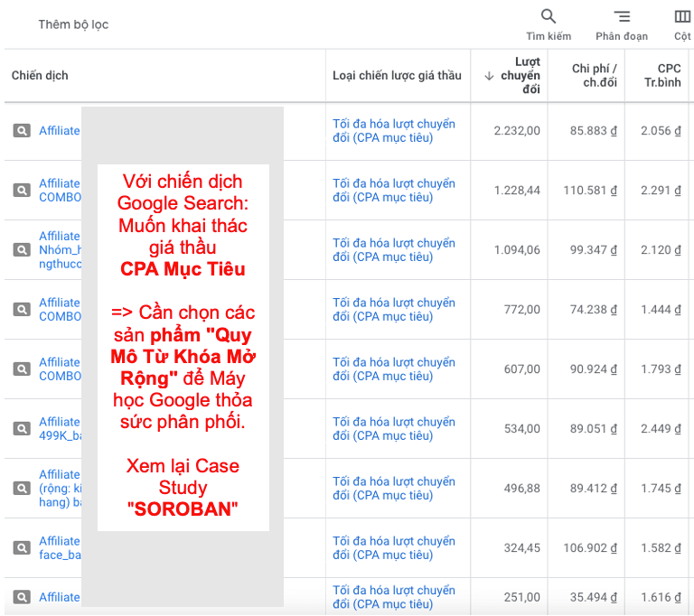Select conversions value 496,88
The width and height of the screenshot is (694, 616).
point(521,489)
